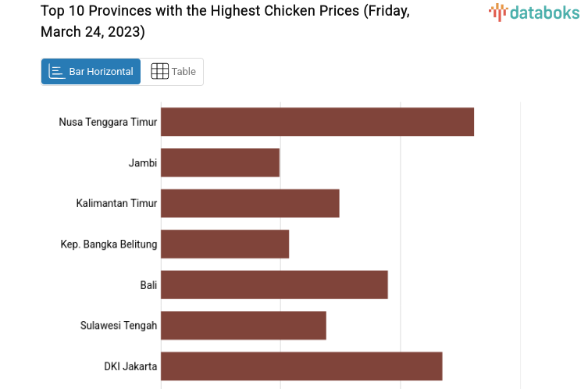Click the Kep. Bangka Belitung bar
Screen dimensions: 588x389
pyautogui.click(x=225, y=244)
